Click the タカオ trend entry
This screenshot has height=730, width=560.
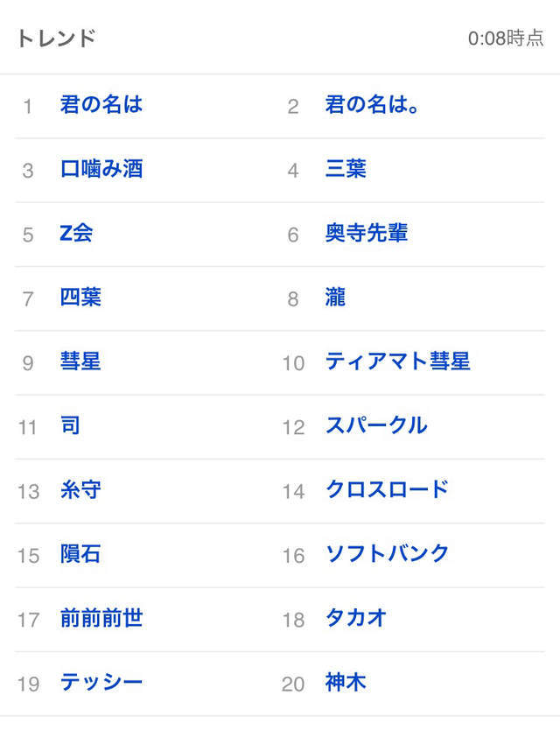tap(355, 619)
